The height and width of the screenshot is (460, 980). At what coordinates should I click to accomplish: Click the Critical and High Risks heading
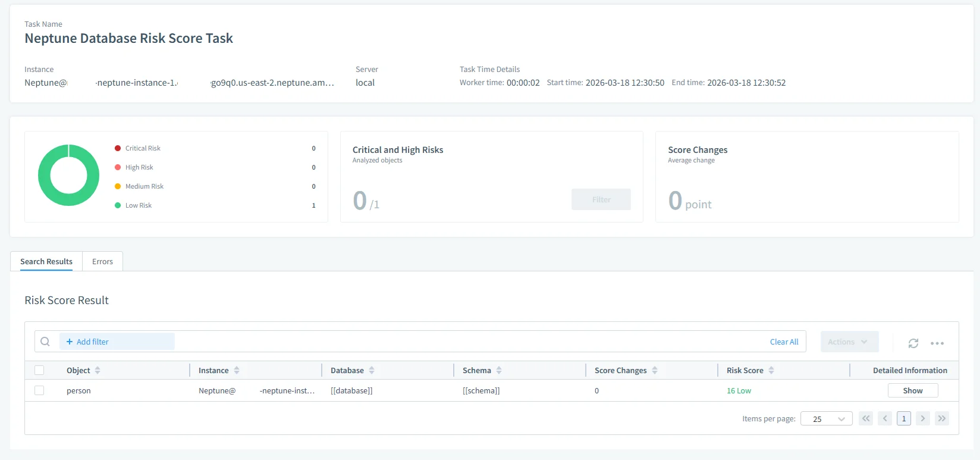click(x=398, y=150)
